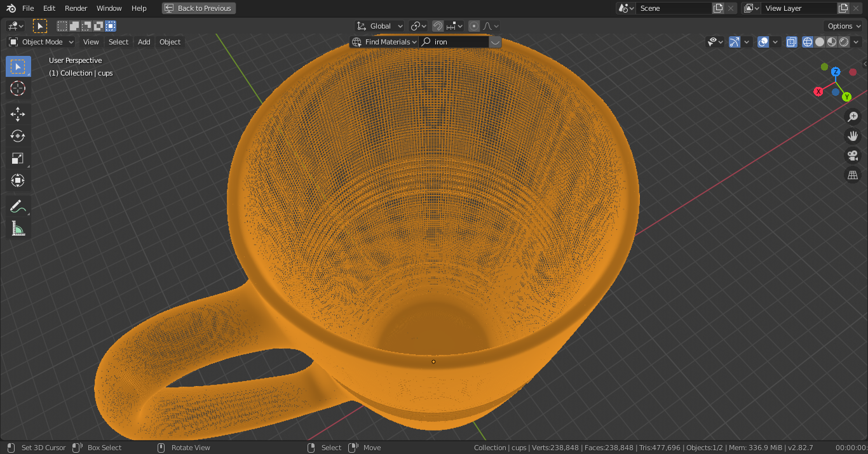Click the Back to Previous button
This screenshot has height=454, width=868.
(x=200, y=8)
